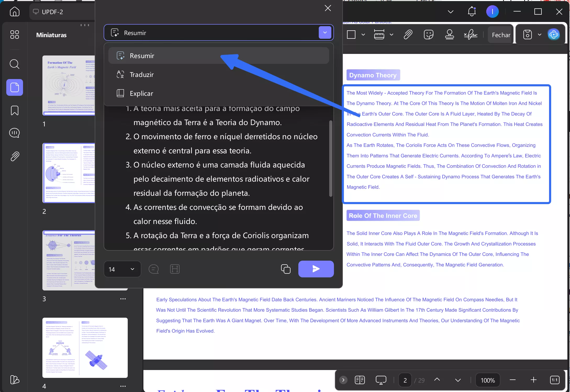The height and width of the screenshot is (392, 570).
Task: Toggle two-page view in the bottom bar
Action: (x=360, y=380)
